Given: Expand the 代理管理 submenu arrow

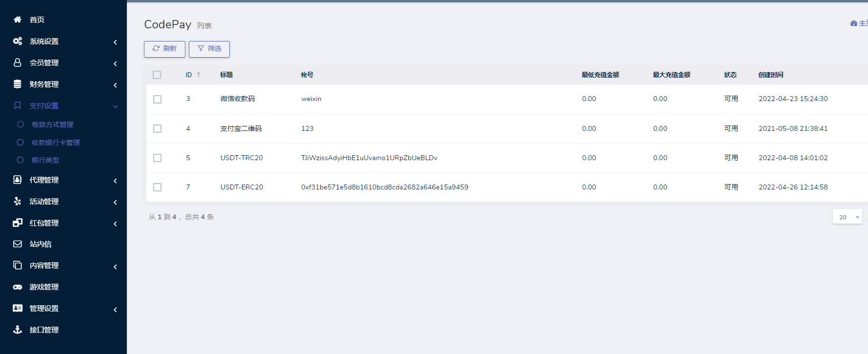Looking at the screenshot, I should (x=115, y=181).
